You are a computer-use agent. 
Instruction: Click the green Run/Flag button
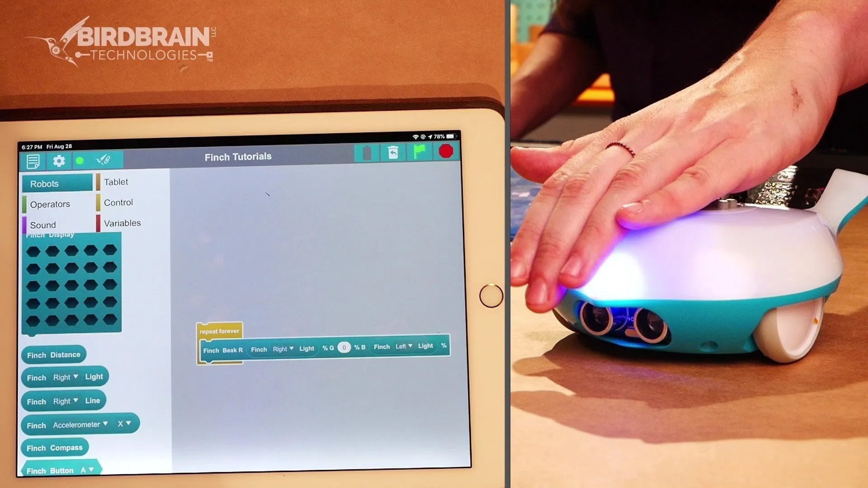[420, 151]
